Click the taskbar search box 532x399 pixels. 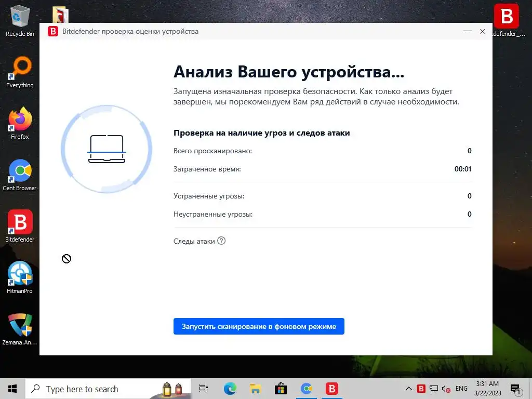click(x=108, y=389)
